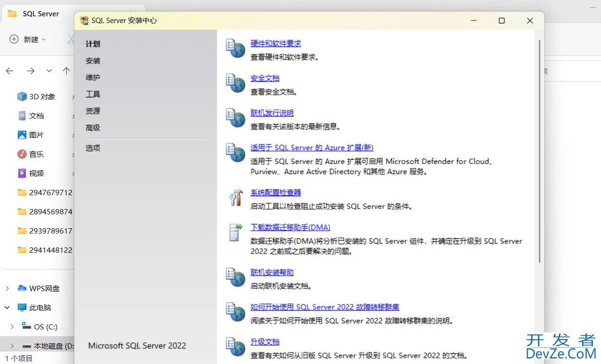
Task: Select the 高级 page in the sidebar
Action: pos(93,128)
